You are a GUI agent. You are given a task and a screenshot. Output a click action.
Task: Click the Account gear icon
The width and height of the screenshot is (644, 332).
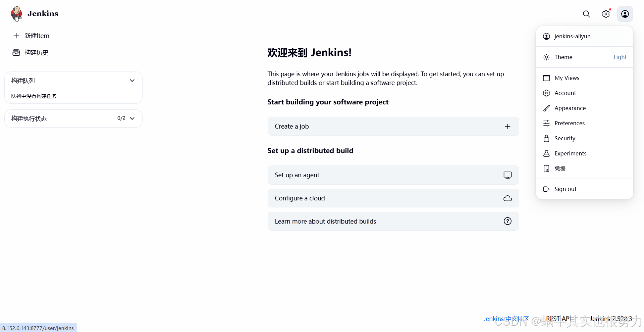[x=546, y=93]
